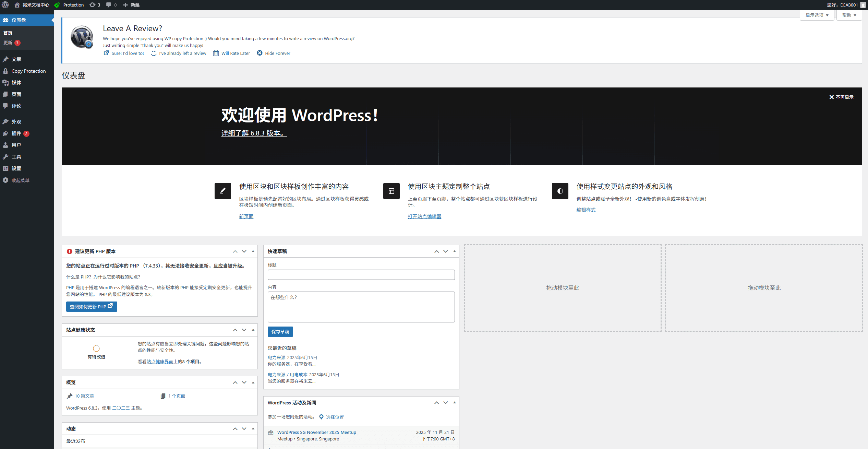Open the 详细了解 6.8.3 版本 link
868x449 pixels.
254,133
